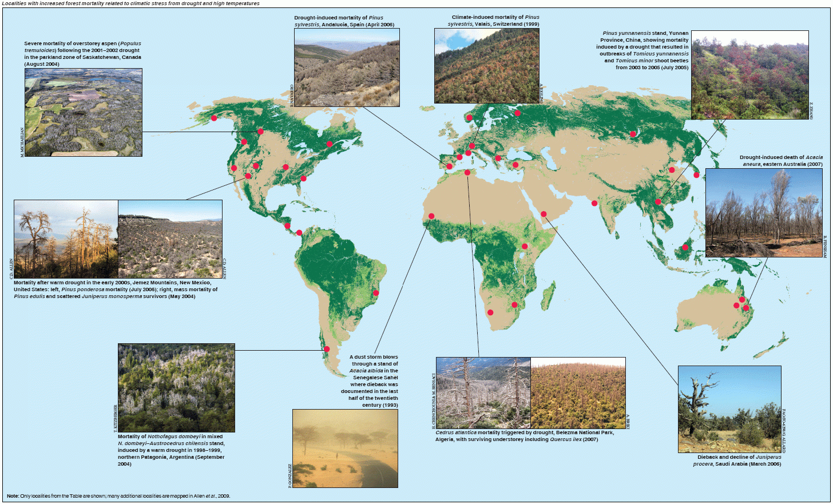Click the Yunnan red dot in southwestern China
This screenshot has height=504, width=833.
click(659, 201)
